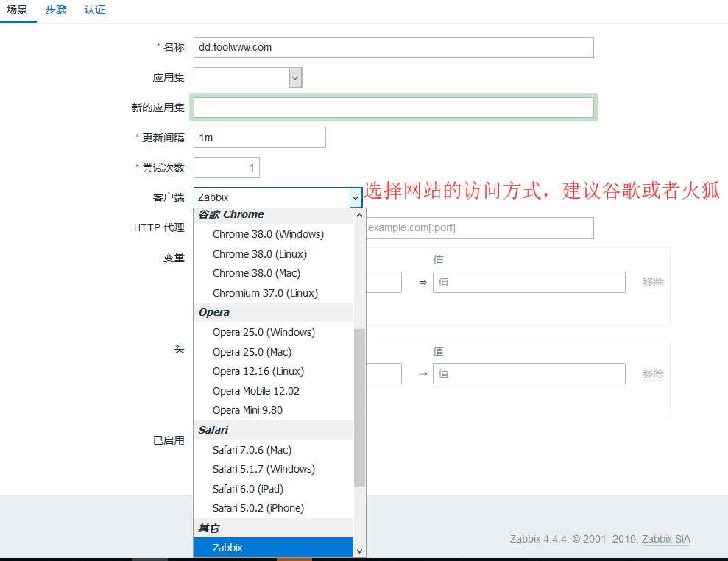
Task: Choose Chrome 38.0 (Linux) option
Action: click(273, 254)
